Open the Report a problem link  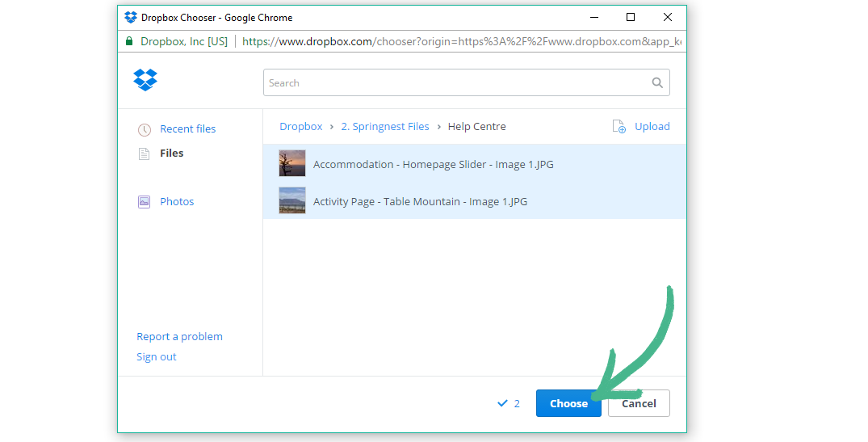(179, 337)
